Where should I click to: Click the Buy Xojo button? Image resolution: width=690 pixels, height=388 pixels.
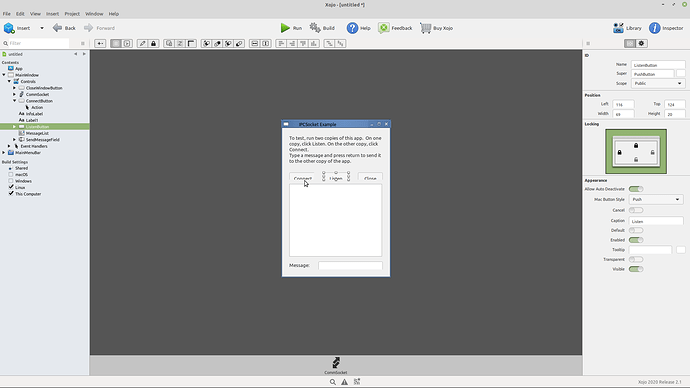pyautogui.click(x=436, y=28)
